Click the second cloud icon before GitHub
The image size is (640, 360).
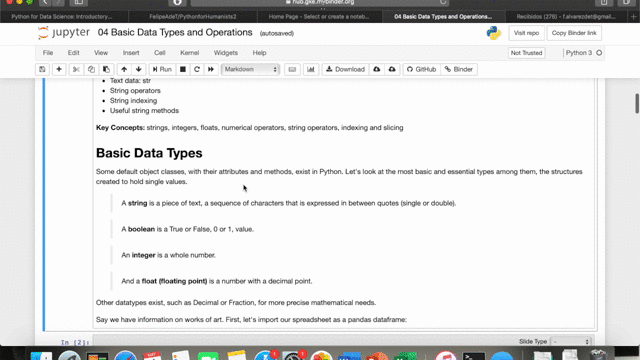pyautogui.click(x=392, y=69)
